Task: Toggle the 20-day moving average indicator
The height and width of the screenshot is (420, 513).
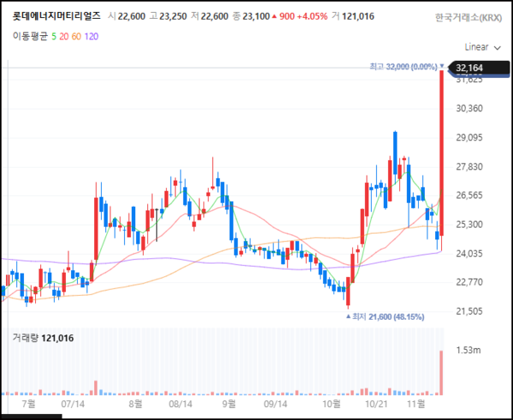Action: point(66,36)
